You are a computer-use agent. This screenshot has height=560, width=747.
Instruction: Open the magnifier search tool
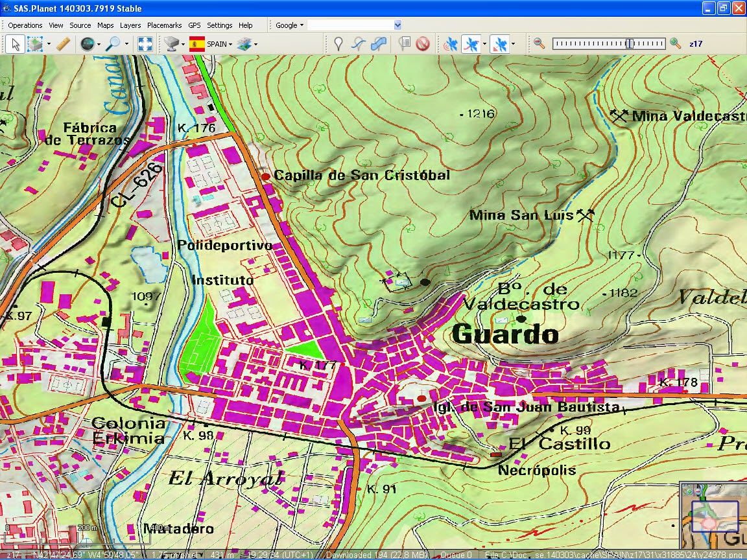pos(113,44)
